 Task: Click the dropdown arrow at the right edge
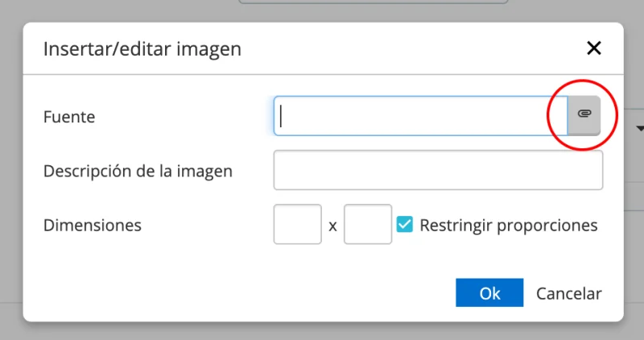coord(641,128)
